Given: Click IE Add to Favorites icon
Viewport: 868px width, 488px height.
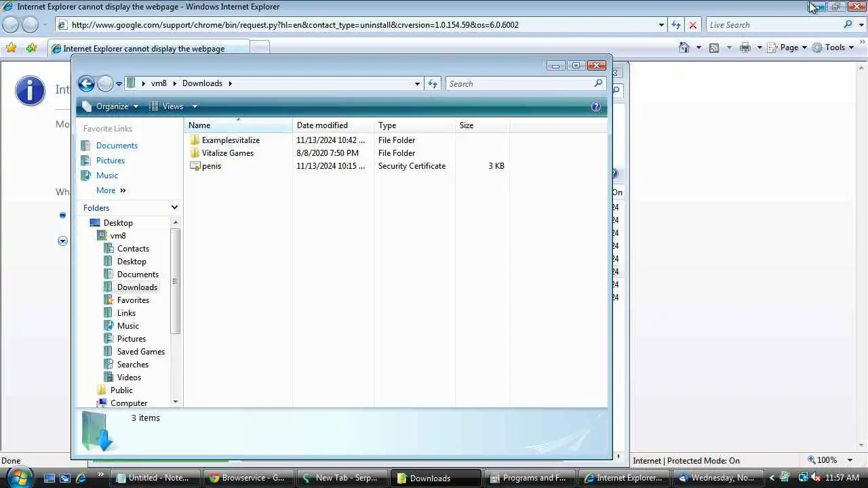Looking at the screenshot, I should 31,47.
